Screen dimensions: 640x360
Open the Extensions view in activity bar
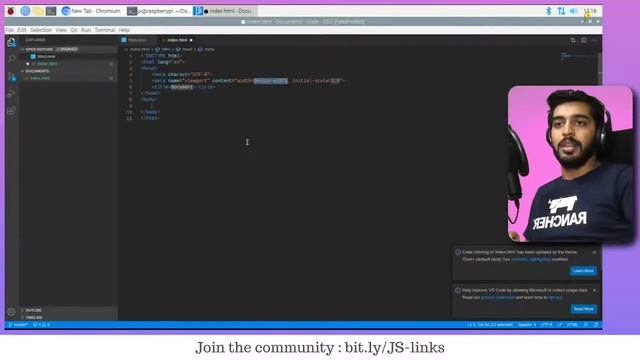(11, 111)
